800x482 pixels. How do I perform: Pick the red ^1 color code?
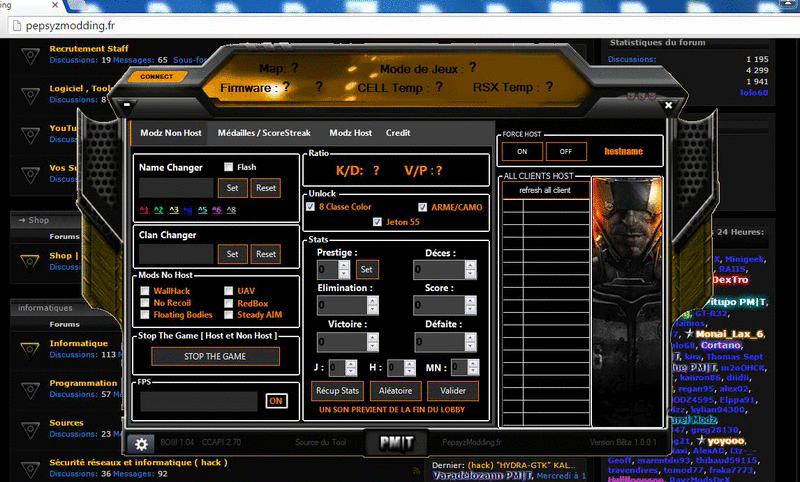click(144, 210)
